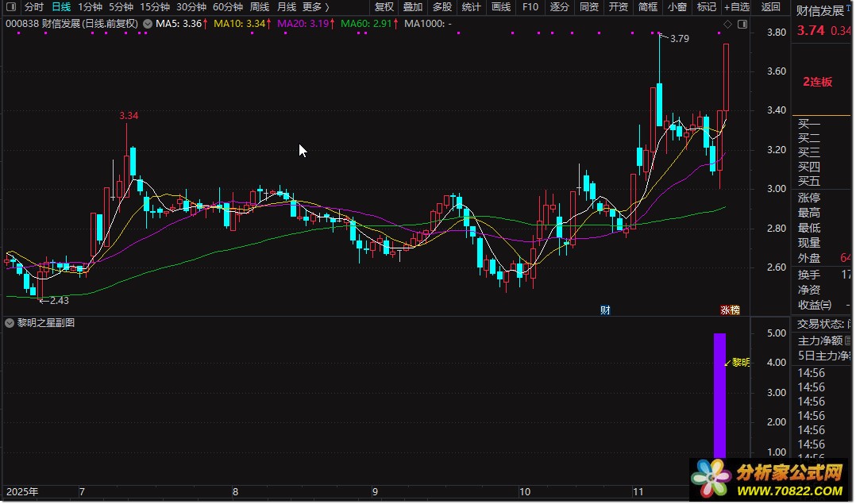Image resolution: width=856 pixels, height=504 pixels.
Task: Click the 标记 mark tool
Action: (x=706, y=7)
